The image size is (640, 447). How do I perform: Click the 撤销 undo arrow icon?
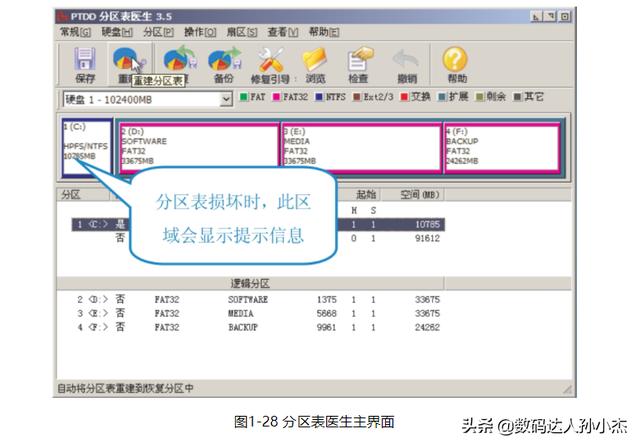[x=406, y=59]
